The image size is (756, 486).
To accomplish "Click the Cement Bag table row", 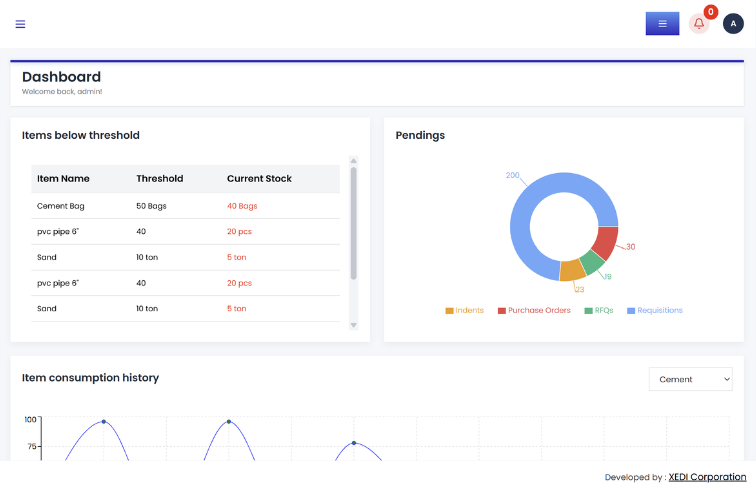I will tap(186, 206).
